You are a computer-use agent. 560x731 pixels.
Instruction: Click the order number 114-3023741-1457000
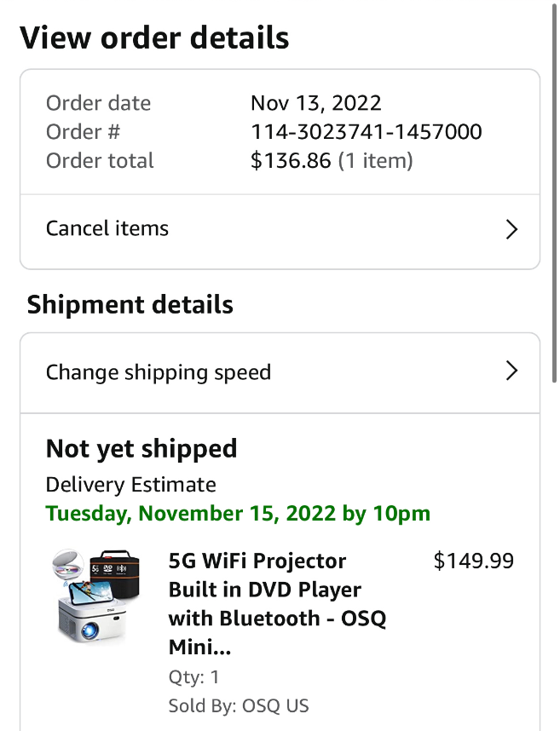click(366, 132)
